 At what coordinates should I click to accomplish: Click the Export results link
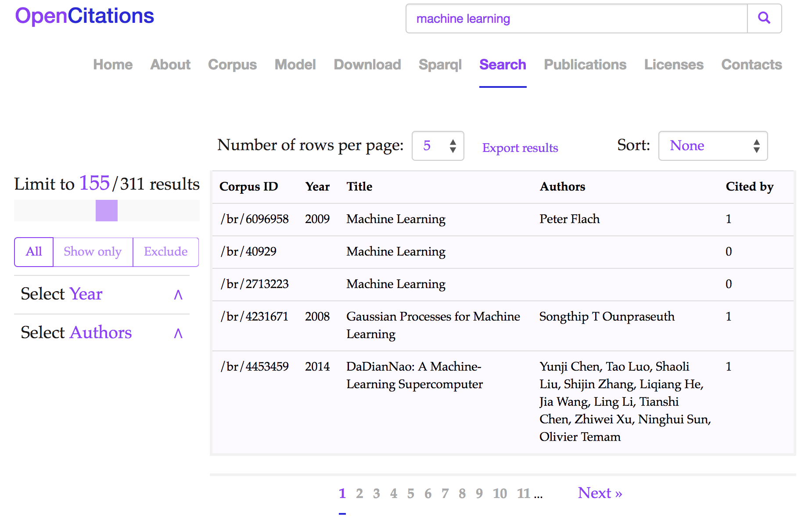point(520,148)
